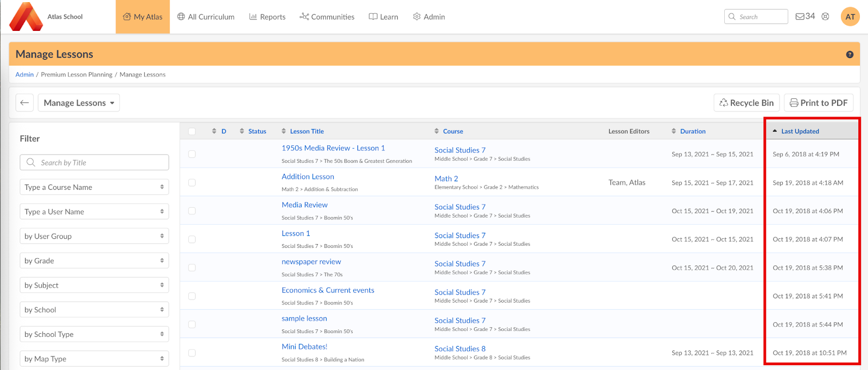Click the Print to PDF button
The height and width of the screenshot is (370, 868).
pyautogui.click(x=819, y=103)
